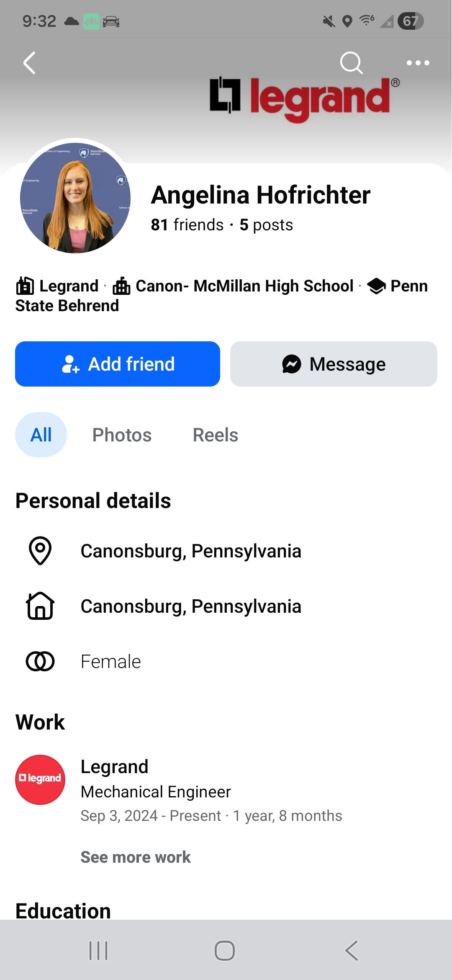Open the three-dot more options menu
This screenshot has height=980, width=452.
[418, 63]
